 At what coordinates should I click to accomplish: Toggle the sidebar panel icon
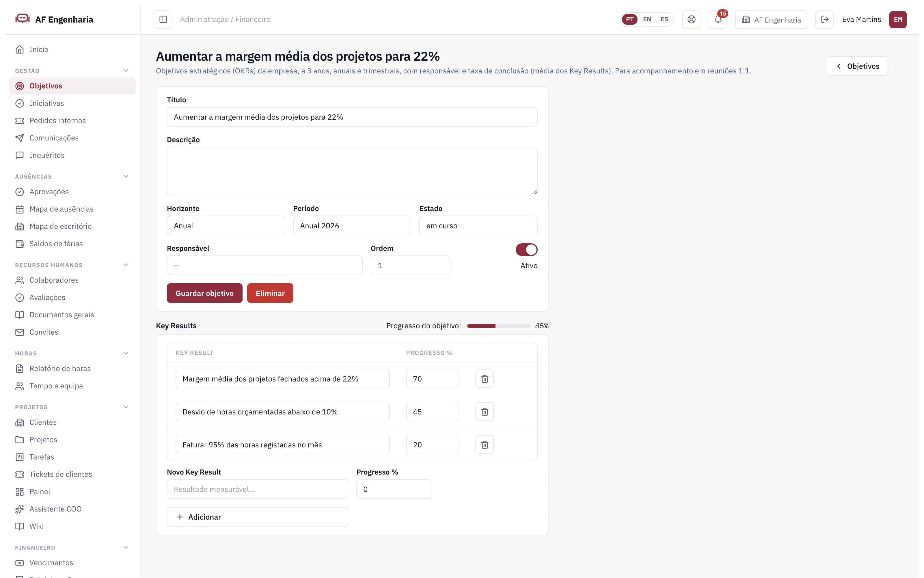coord(163,19)
